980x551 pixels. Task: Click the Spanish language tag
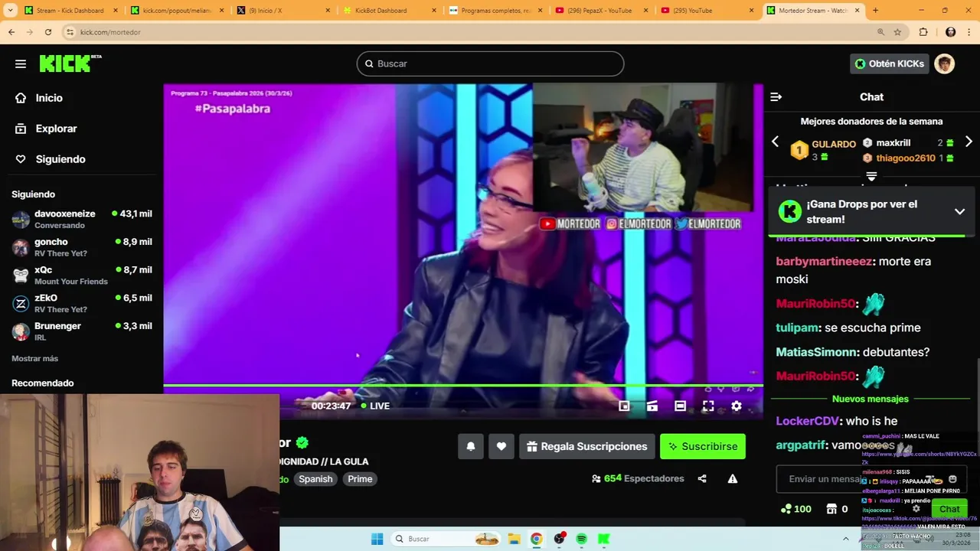click(x=315, y=479)
